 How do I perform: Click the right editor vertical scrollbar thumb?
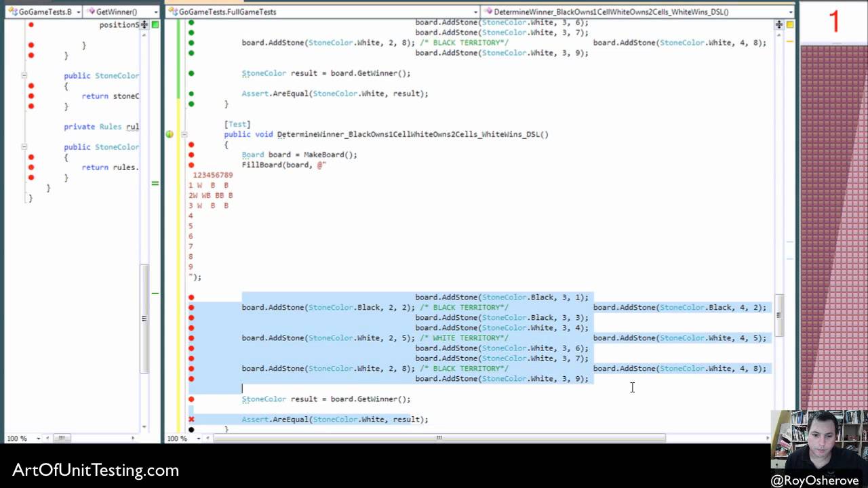[779, 316]
